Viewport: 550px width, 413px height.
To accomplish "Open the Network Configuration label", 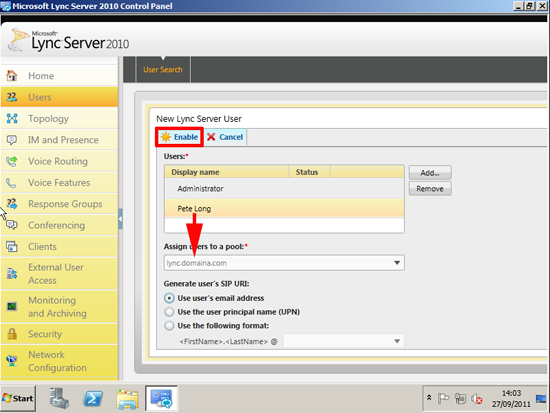I will tap(57, 361).
